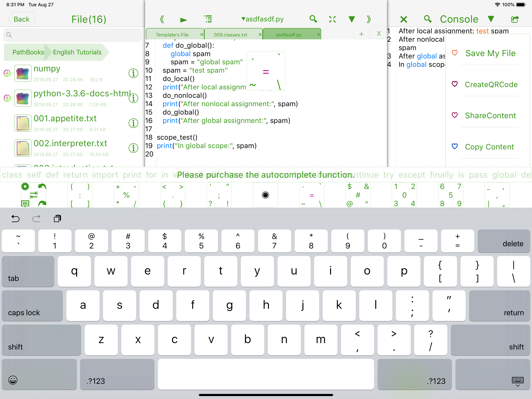Switch to the 009.classes.txt tab
Viewport: 532px width, 399px height.
[x=230, y=35]
